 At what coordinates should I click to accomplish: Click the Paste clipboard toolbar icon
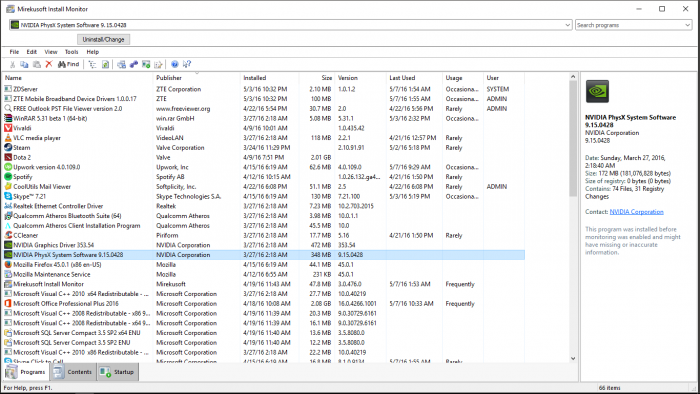(x=37, y=65)
